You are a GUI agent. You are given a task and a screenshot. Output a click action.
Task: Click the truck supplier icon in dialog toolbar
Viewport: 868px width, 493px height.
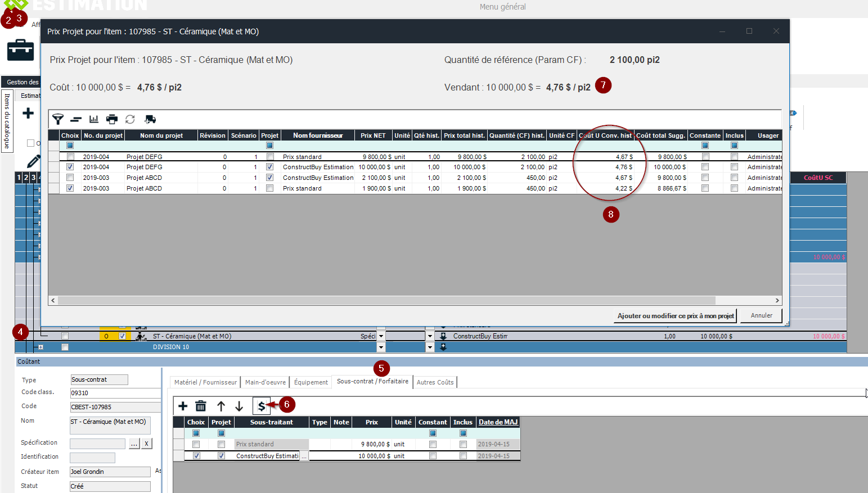pos(150,119)
